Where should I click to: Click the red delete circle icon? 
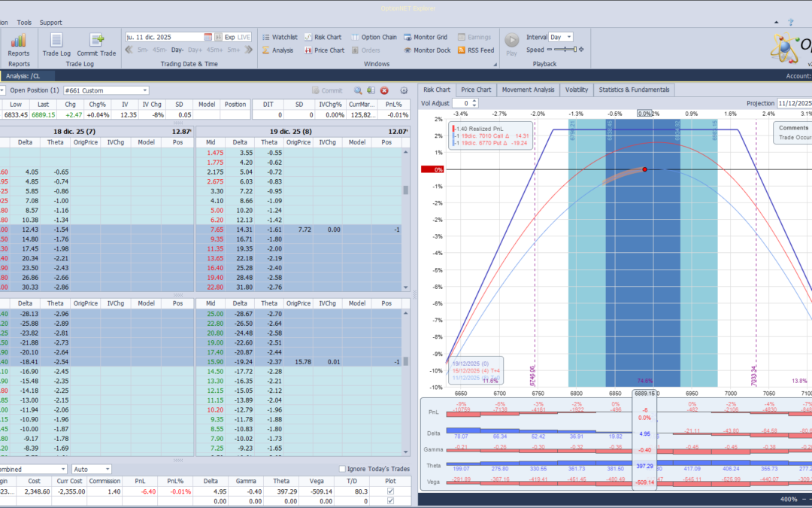(384, 90)
